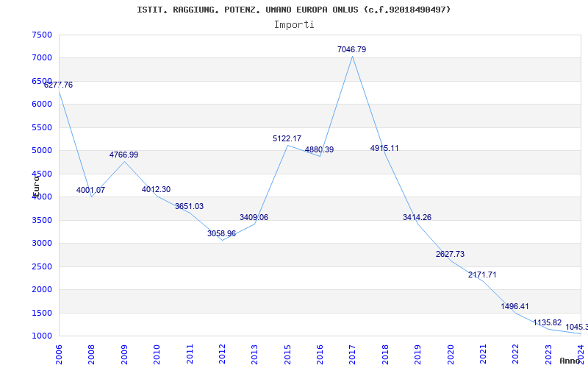Click the 4766.99 data label
Viewport: 588px width, 368px height.
(123, 155)
